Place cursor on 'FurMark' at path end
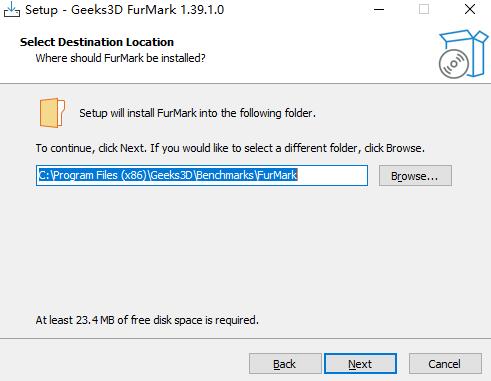The image size is (491, 381). click(x=277, y=175)
